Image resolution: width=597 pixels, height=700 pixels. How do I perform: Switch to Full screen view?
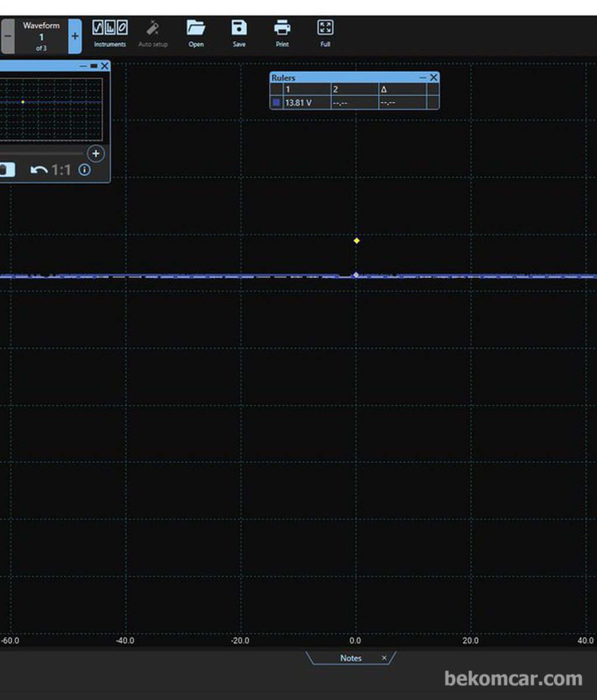(325, 34)
